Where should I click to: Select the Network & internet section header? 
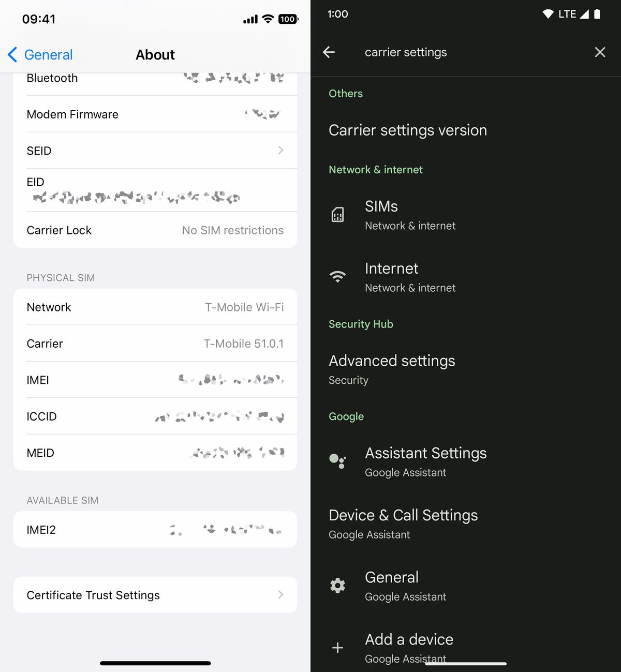point(375,169)
